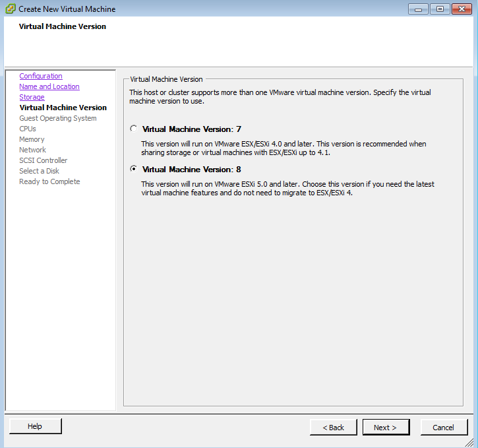Click the VMware icon in the title bar
Viewport: 478px width, 448px height.
tap(11, 9)
